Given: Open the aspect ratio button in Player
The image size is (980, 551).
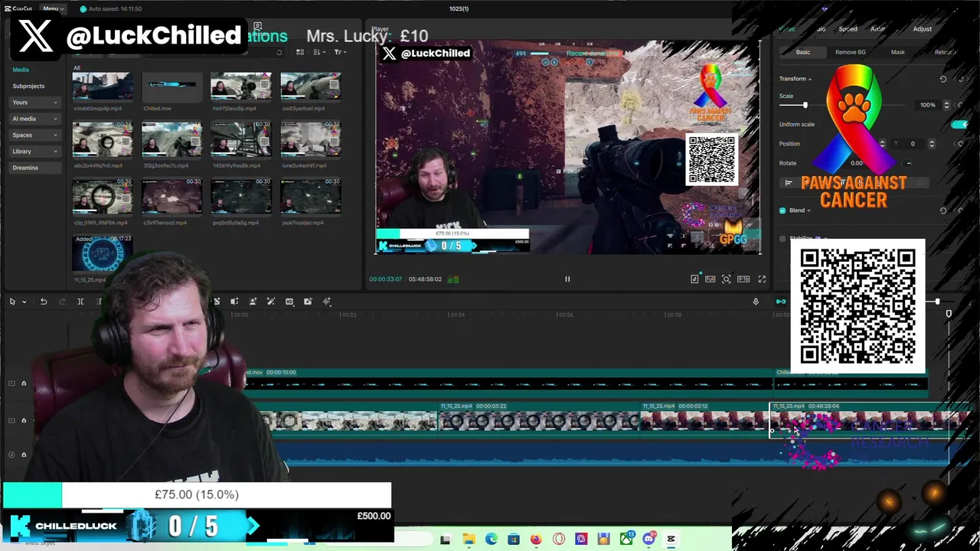Looking at the screenshot, I should 743,279.
